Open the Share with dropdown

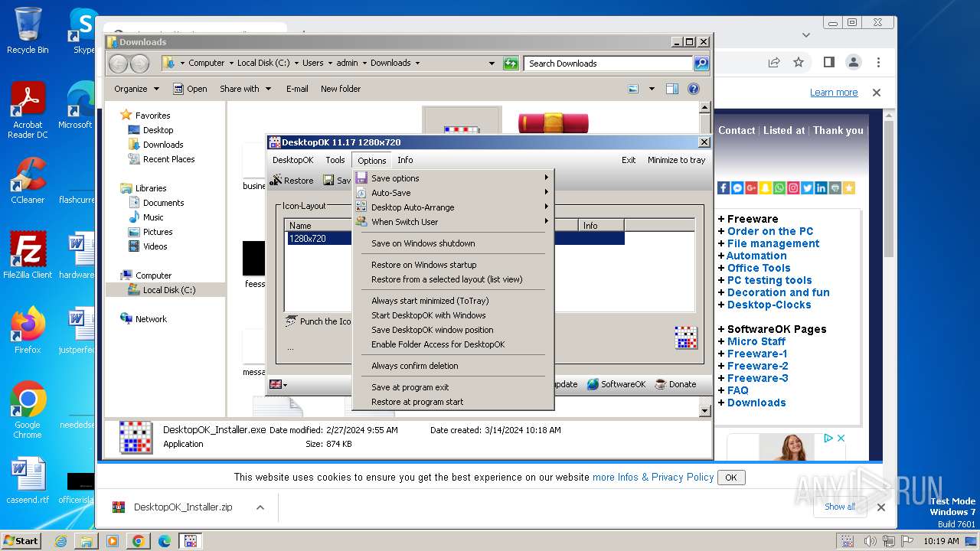point(245,89)
